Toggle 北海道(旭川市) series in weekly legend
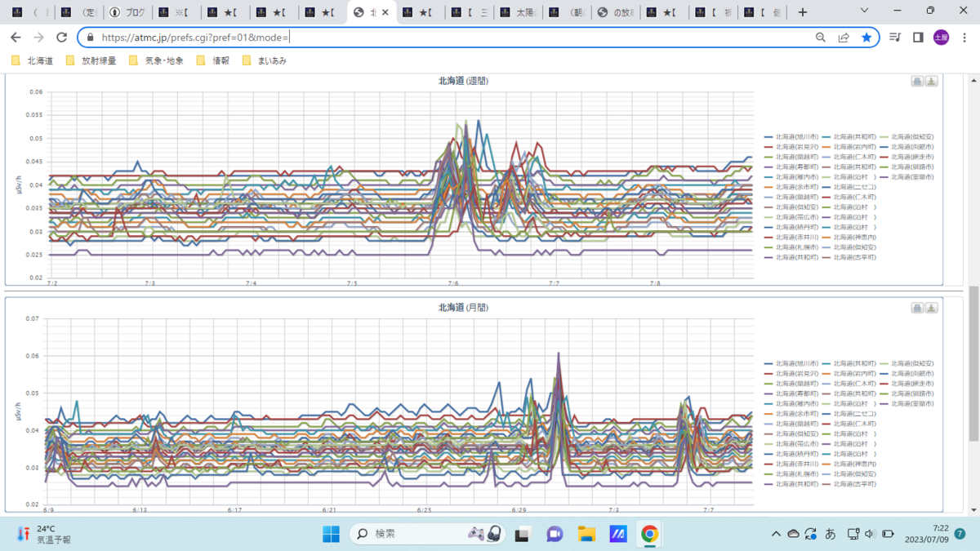The height and width of the screenshot is (551, 980). pyautogui.click(x=792, y=136)
